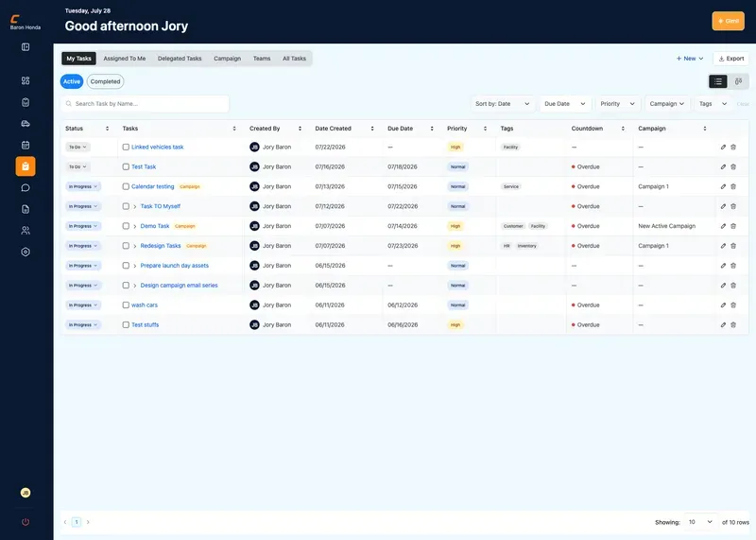Click the Export button

[730, 59]
